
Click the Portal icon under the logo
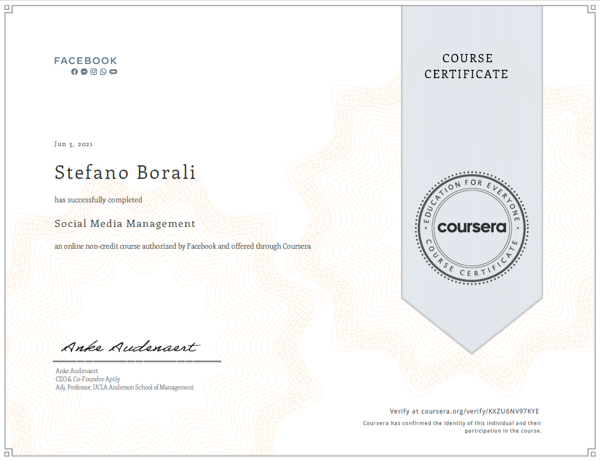pyautogui.click(x=113, y=72)
